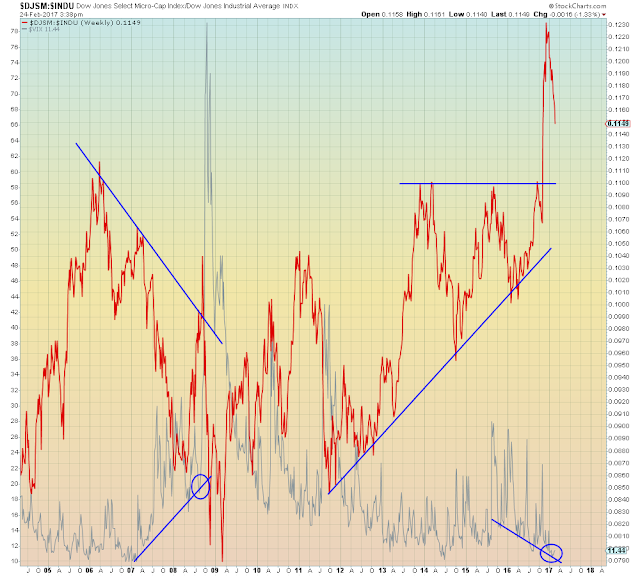This screenshot has height=576, width=640.
Task: Click the 60 left axis label
Action: (x=14, y=172)
